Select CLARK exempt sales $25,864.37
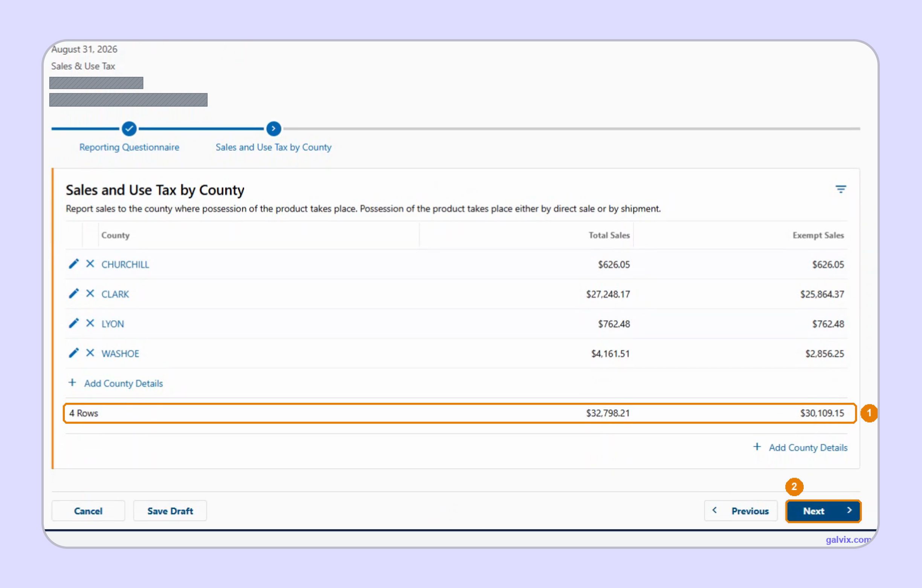 (822, 294)
